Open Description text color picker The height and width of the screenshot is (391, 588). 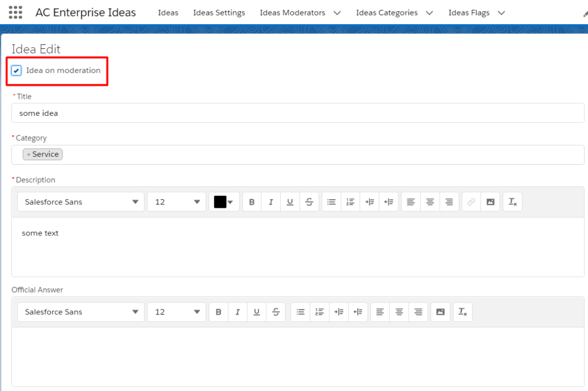(x=224, y=202)
